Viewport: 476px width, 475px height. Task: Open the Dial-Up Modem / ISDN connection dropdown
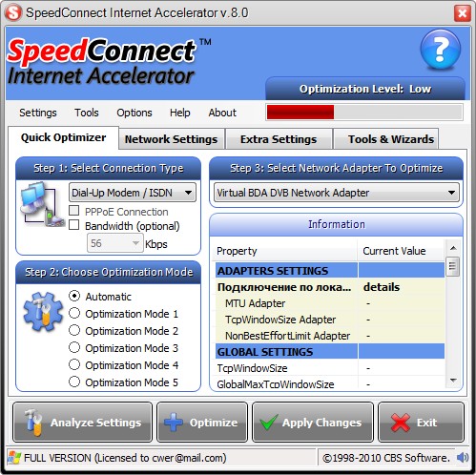pyautogui.click(x=133, y=193)
